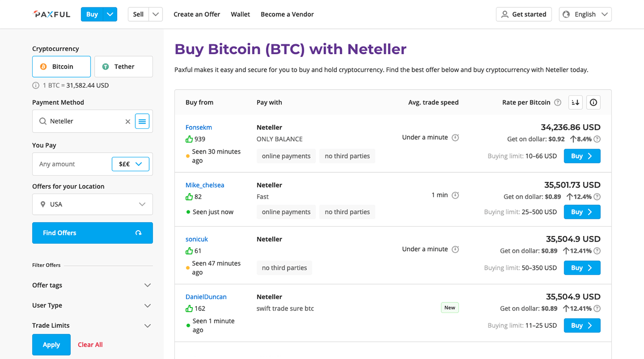This screenshot has width=644, height=359.
Task: Click the BTC rate info icon
Action: pyautogui.click(x=36, y=85)
